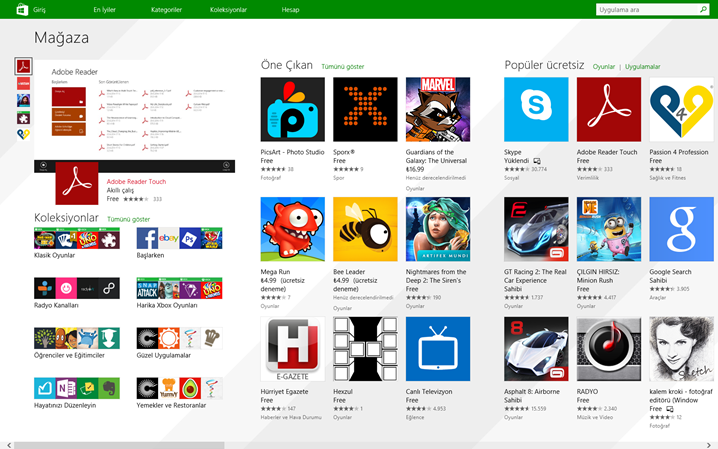Viewport: 718px width, 449px height.
Task: Click Tümünü göster next to Öne Çıkan
Action: tap(343, 67)
